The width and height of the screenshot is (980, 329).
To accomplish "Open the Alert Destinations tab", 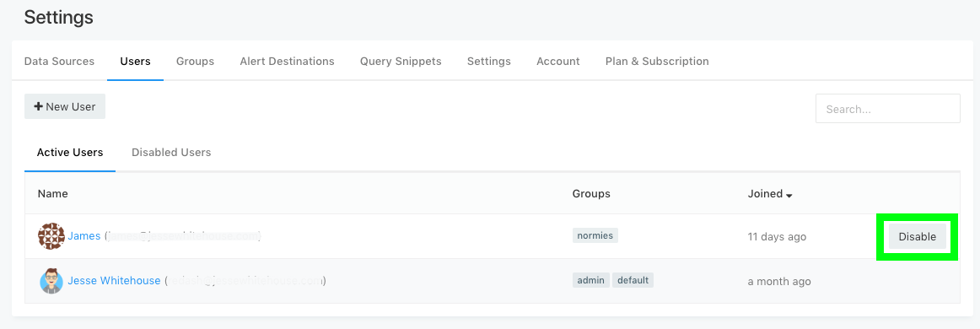I will [287, 62].
